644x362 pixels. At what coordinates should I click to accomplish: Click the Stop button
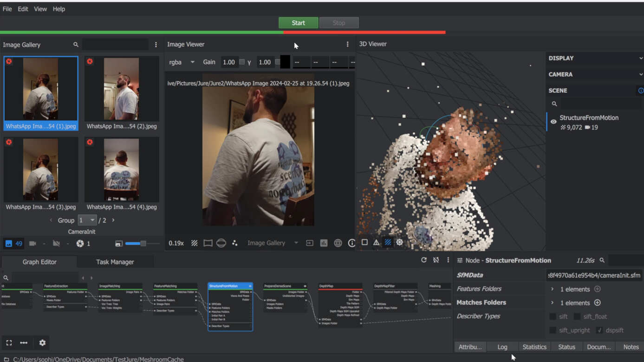339,23
